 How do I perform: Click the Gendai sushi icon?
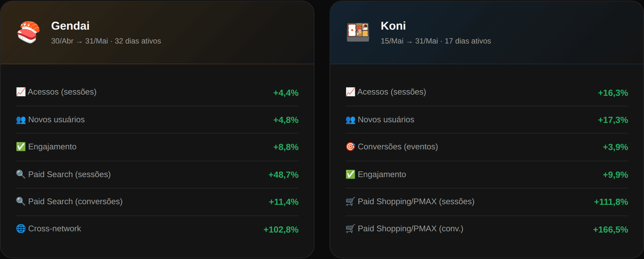[x=28, y=32]
